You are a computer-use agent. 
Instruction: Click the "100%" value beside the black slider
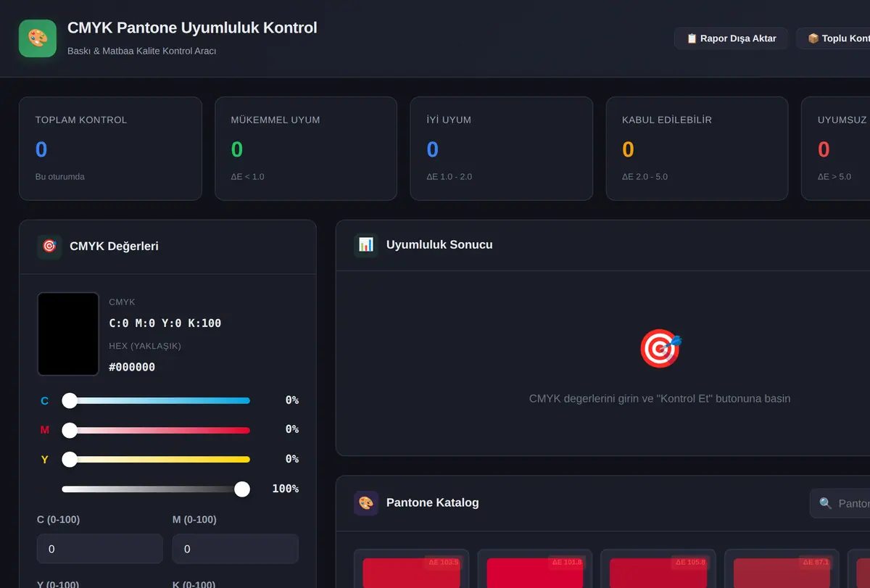tap(285, 489)
